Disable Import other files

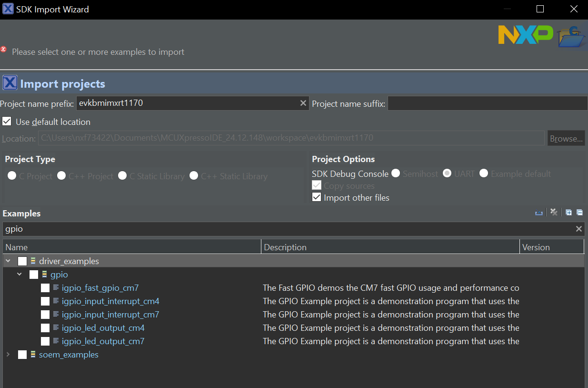pyautogui.click(x=317, y=197)
